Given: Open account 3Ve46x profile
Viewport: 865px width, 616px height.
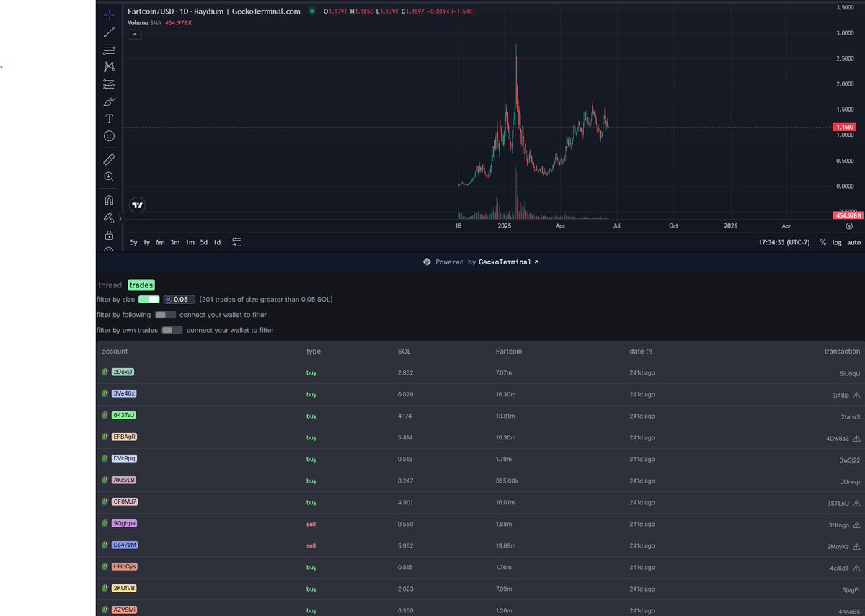Looking at the screenshot, I should [x=123, y=394].
